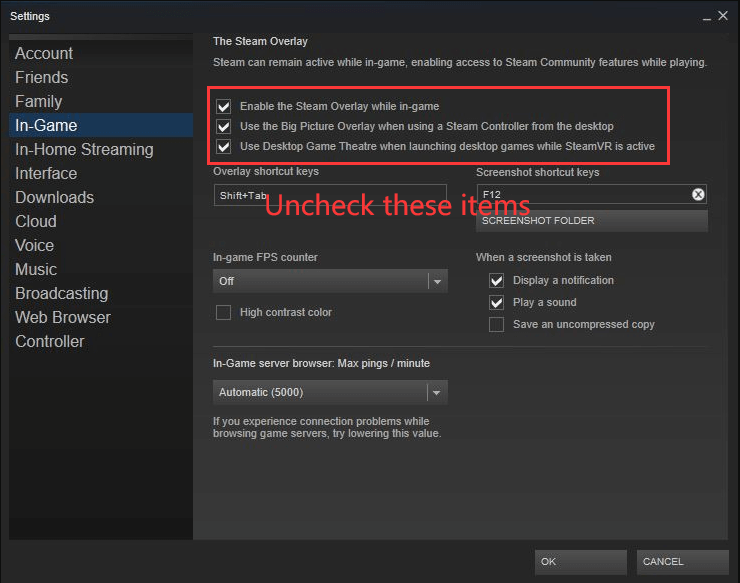Click the SCREENSHOT FOLDER button

[x=592, y=221]
